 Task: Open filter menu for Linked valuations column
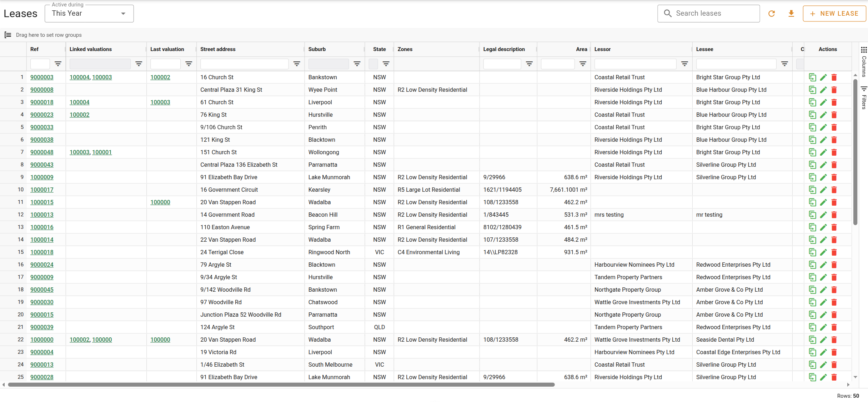[139, 64]
